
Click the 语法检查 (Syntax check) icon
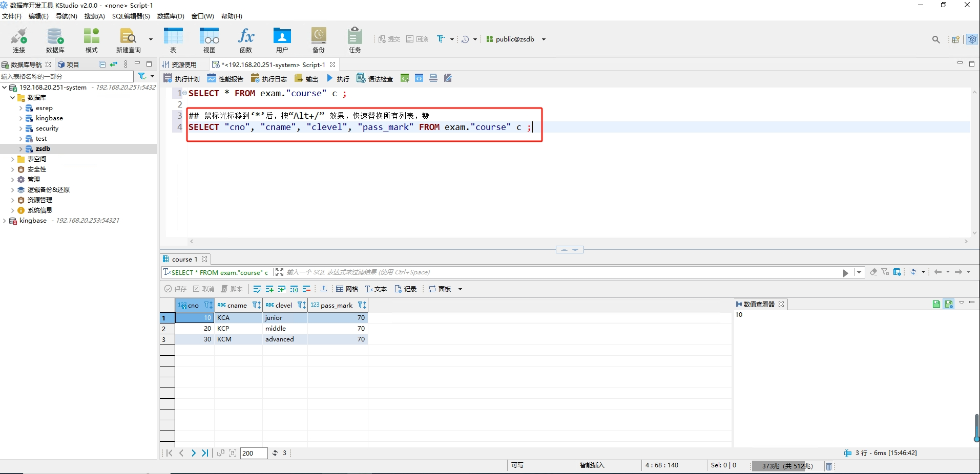374,78
